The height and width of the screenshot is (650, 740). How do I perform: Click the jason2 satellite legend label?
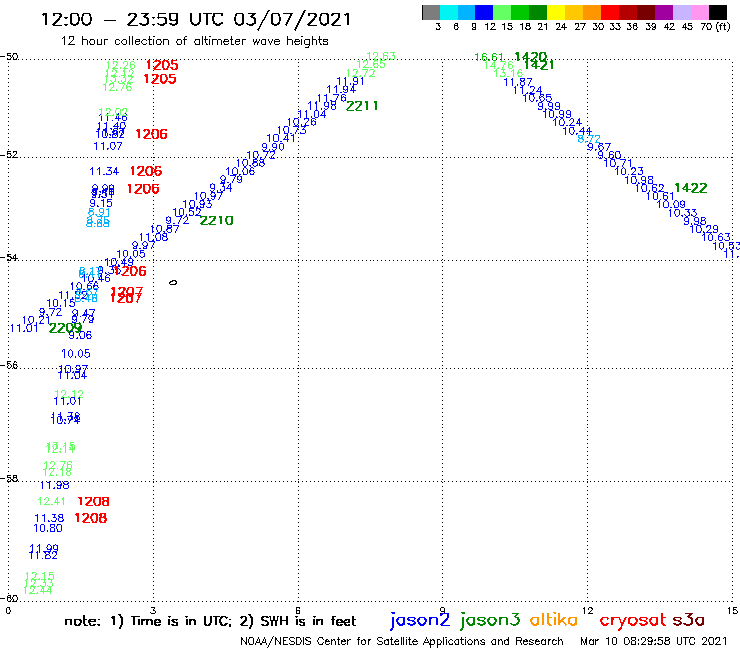click(420, 620)
